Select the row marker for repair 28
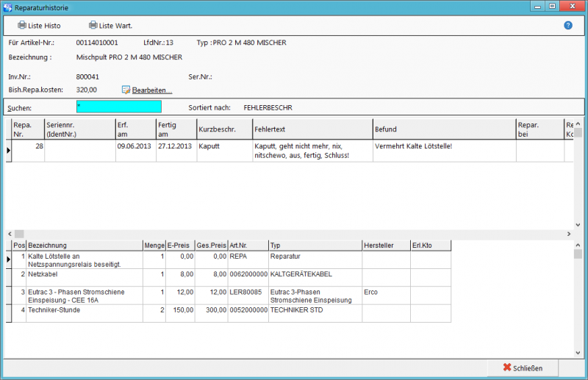588x380 pixels. click(x=8, y=151)
